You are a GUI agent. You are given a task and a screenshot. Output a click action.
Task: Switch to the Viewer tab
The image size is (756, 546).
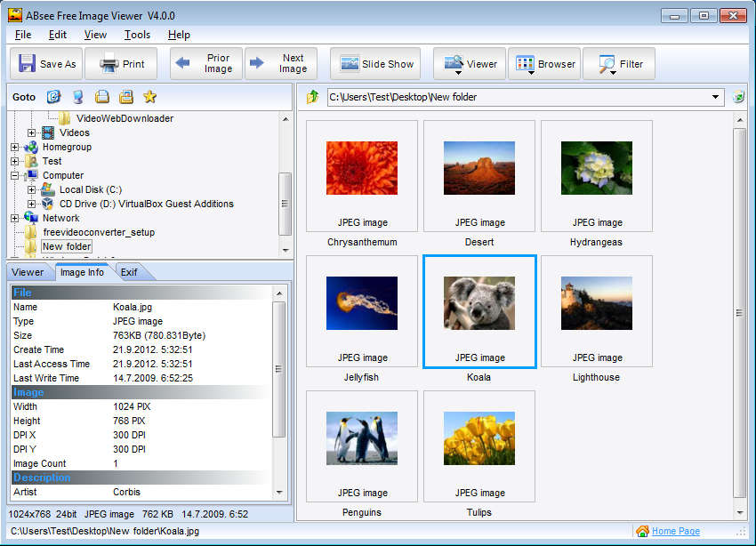pyautogui.click(x=28, y=272)
